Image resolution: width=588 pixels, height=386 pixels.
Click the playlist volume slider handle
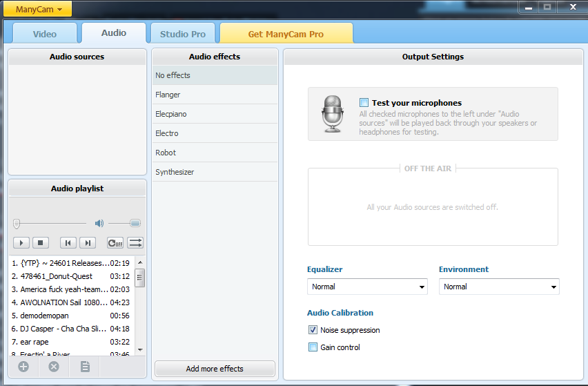(x=135, y=224)
